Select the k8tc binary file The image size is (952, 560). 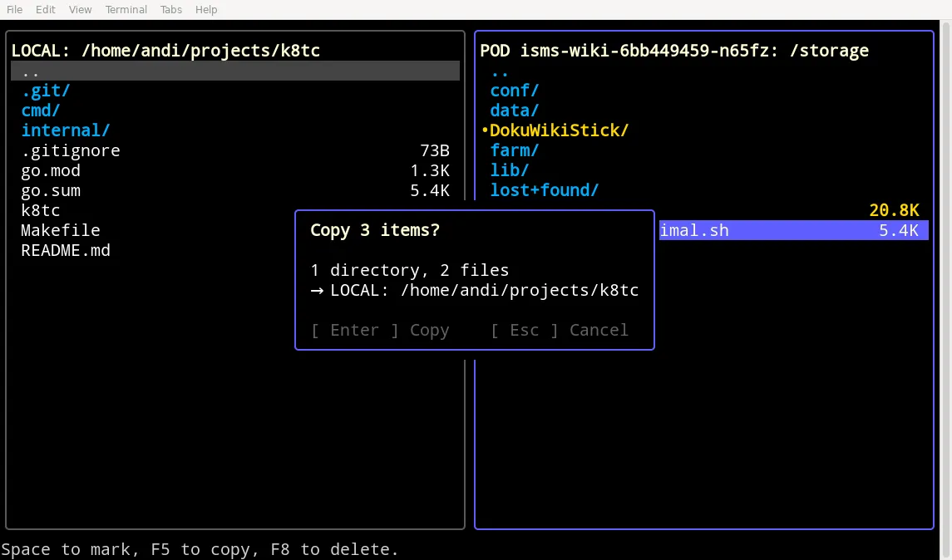pyautogui.click(x=153, y=211)
